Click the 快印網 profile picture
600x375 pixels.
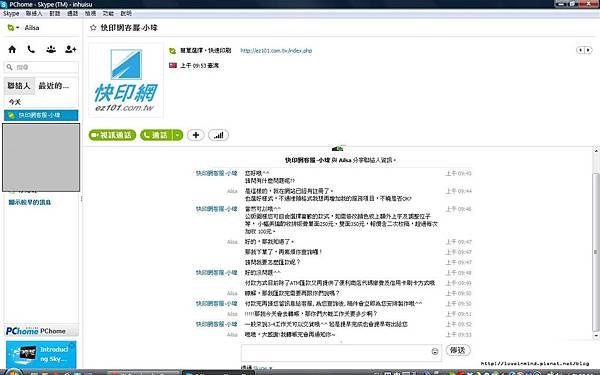[126, 80]
